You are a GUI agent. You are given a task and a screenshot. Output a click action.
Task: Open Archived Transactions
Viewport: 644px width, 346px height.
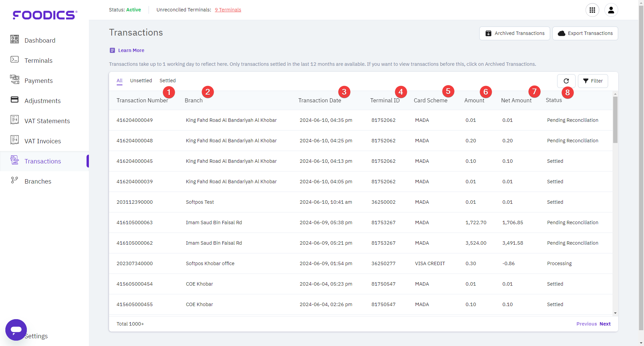click(515, 33)
